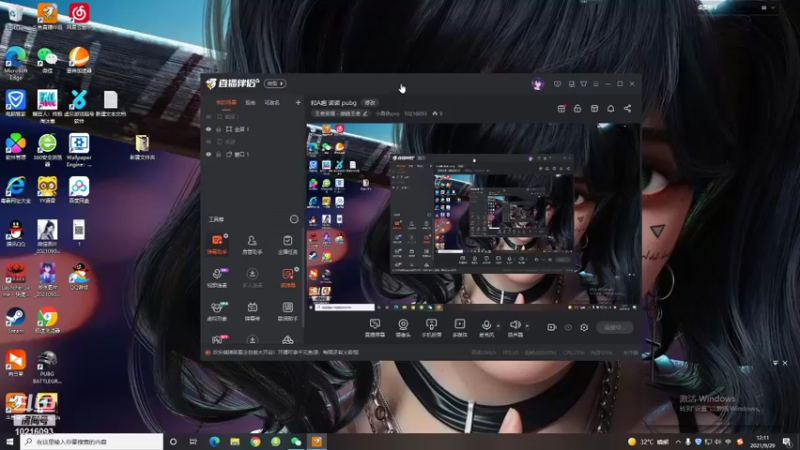Open PUBG BATTLEGROUNDS desktop shortcut

coord(47,367)
